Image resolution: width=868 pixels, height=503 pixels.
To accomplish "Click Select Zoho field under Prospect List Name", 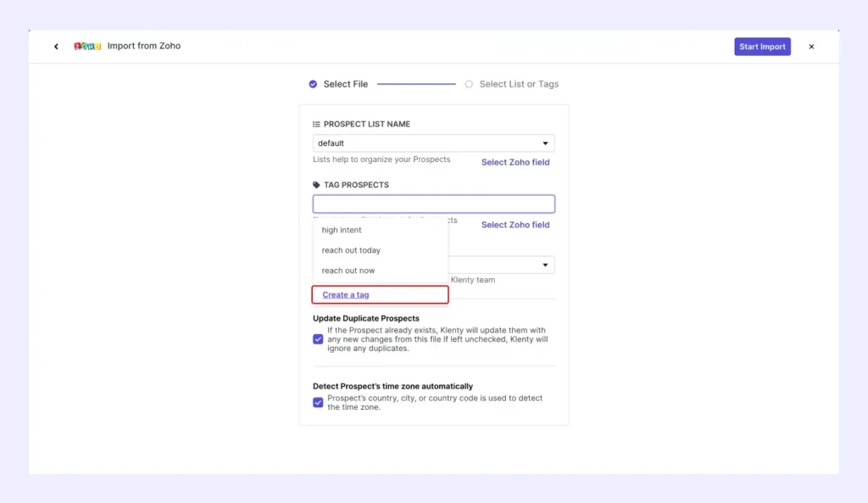I will pos(515,162).
